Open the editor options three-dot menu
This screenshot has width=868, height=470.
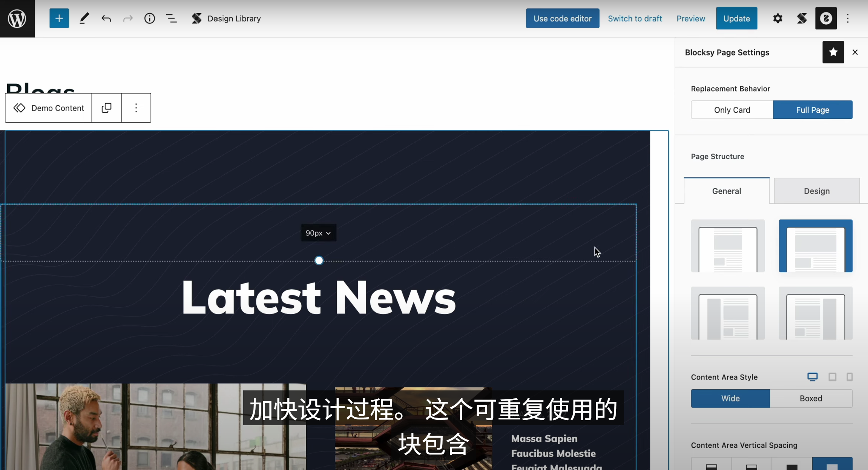click(847, 18)
